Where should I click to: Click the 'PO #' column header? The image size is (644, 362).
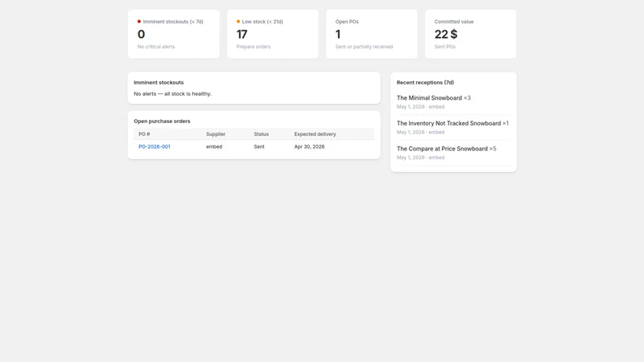[144, 134]
